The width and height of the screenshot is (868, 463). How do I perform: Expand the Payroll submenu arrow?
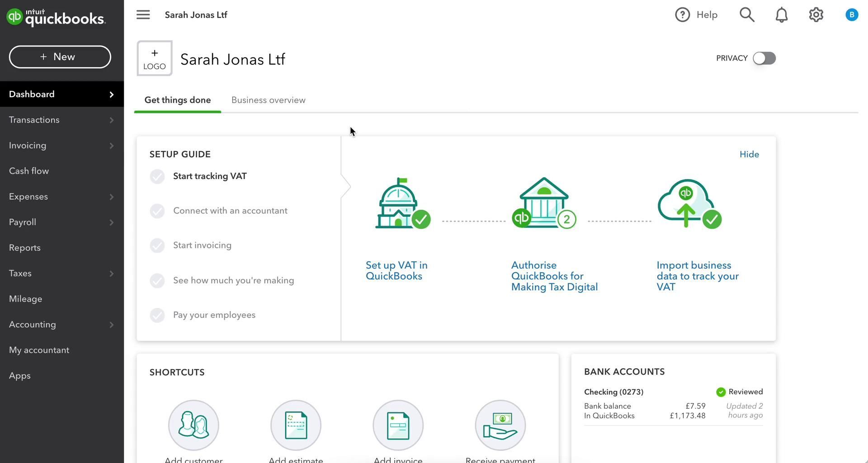111,222
